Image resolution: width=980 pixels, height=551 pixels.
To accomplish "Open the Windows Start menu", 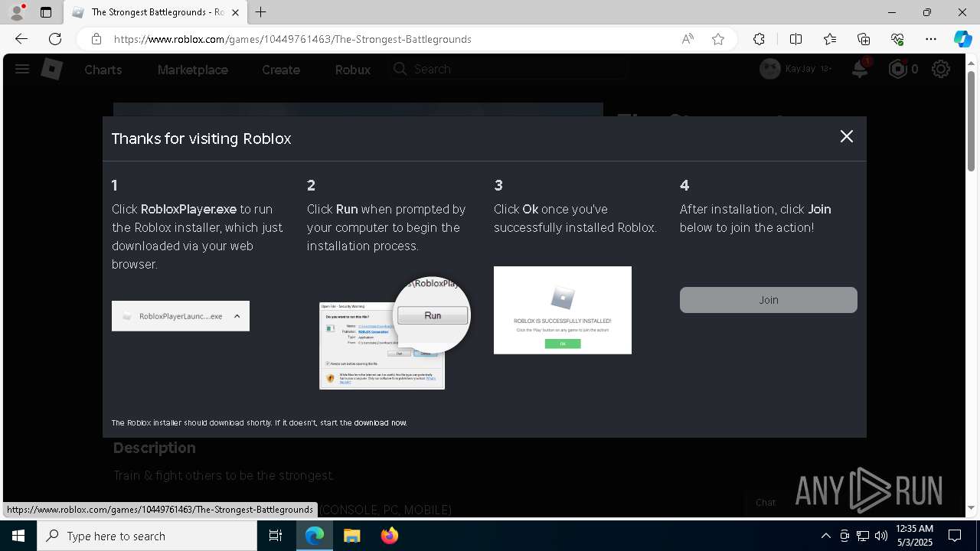I will click(18, 536).
